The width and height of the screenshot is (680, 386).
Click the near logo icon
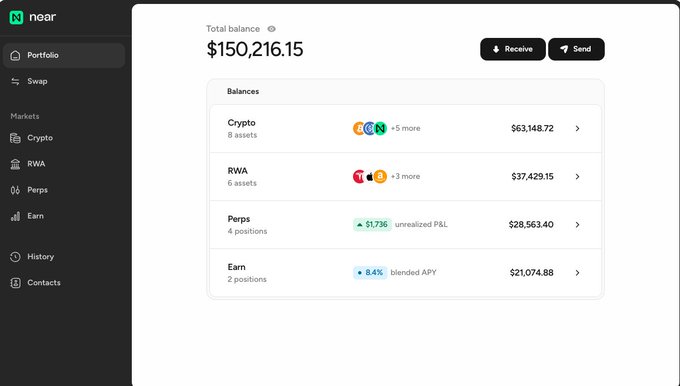16,17
